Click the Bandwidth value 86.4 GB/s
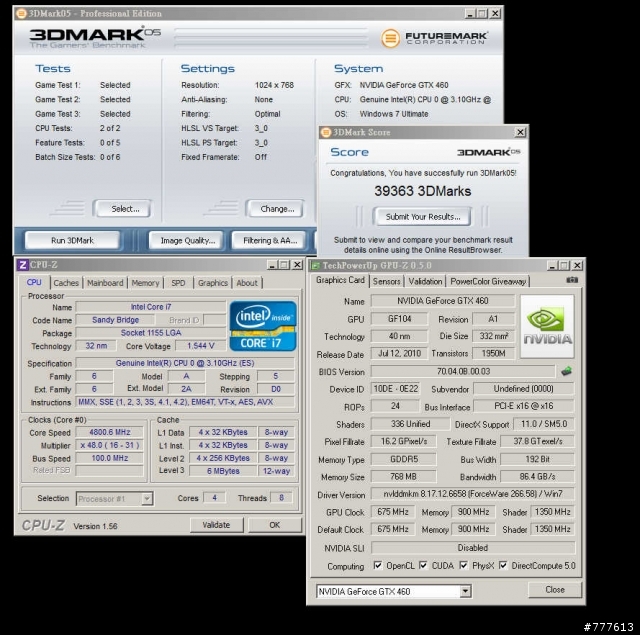The height and width of the screenshot is (635, 640). pos(537,476)
